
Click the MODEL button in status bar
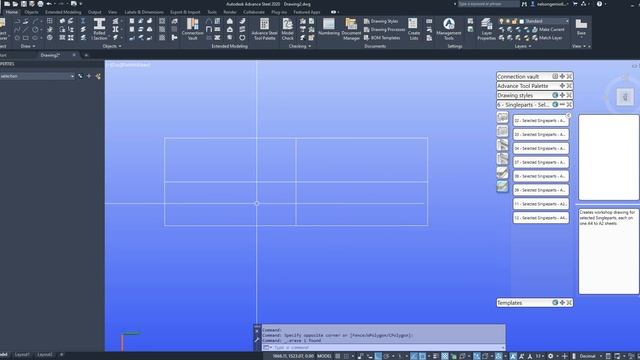pyautogui.click(x=324, y=356)
